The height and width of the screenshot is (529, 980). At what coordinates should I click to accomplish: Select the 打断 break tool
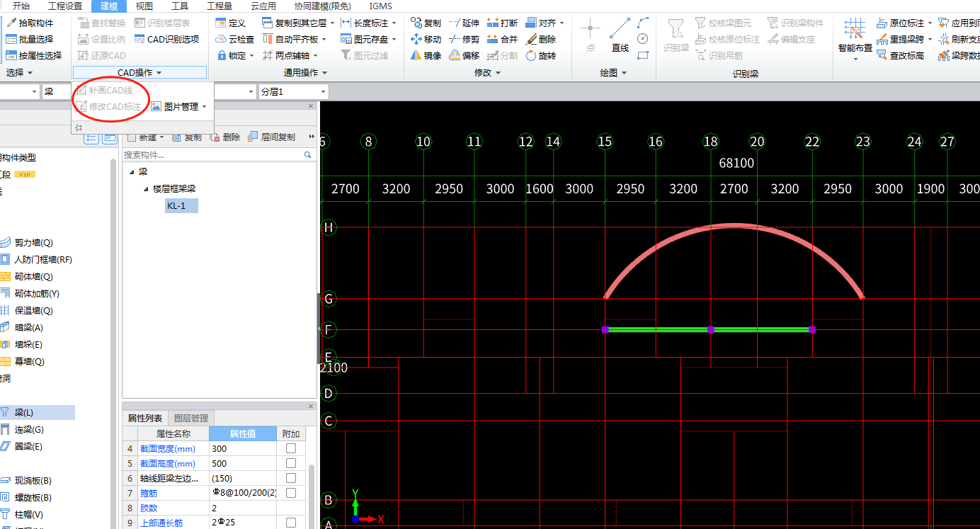[x=503, y=23]
